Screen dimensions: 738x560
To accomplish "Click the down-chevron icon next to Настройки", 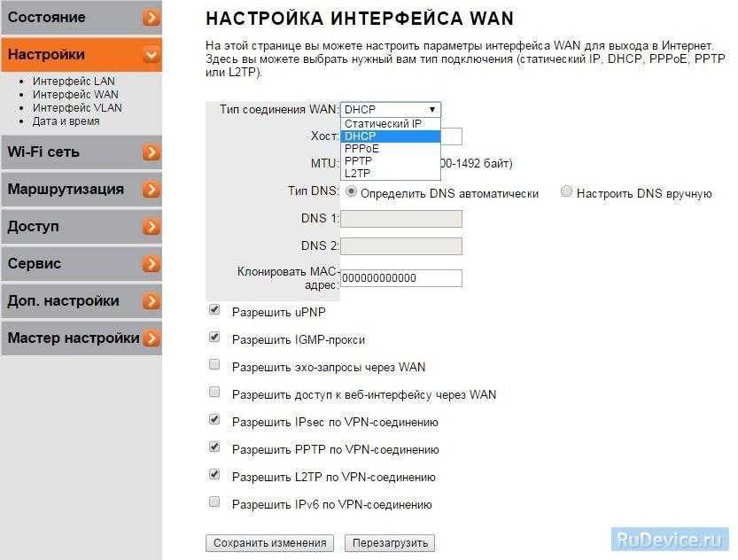I will click(151, 55).
